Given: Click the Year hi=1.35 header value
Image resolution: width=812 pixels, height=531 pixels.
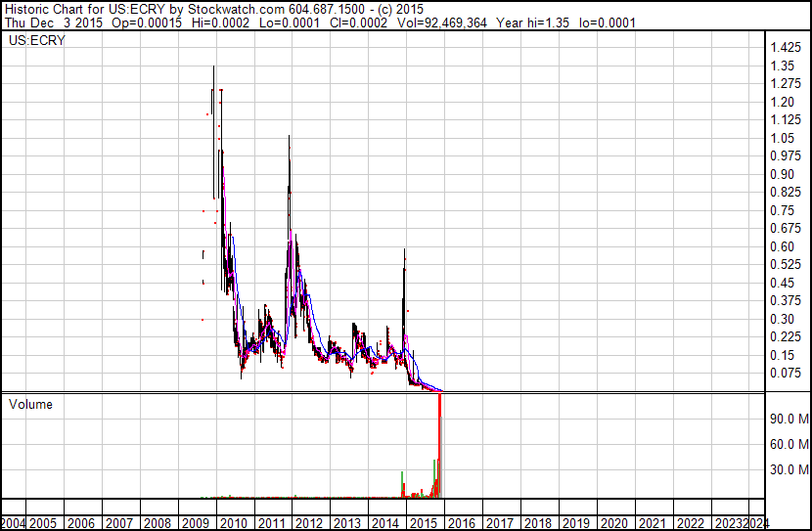Looking at the screenshot, I should (x=532, y=22).
